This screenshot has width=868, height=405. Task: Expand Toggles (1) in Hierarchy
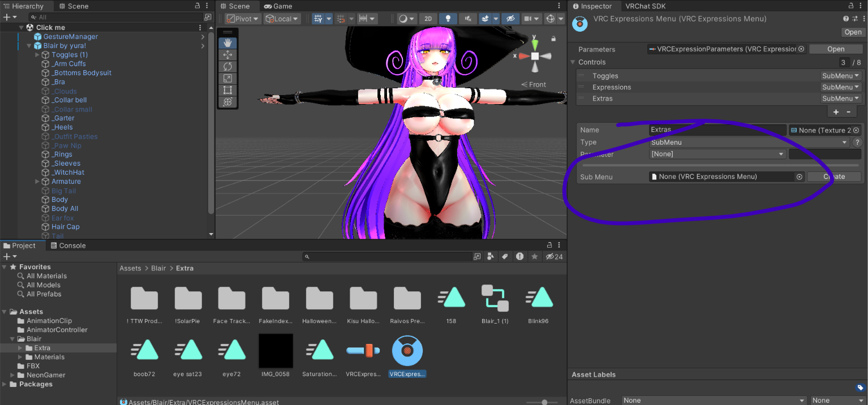point(37,55)
